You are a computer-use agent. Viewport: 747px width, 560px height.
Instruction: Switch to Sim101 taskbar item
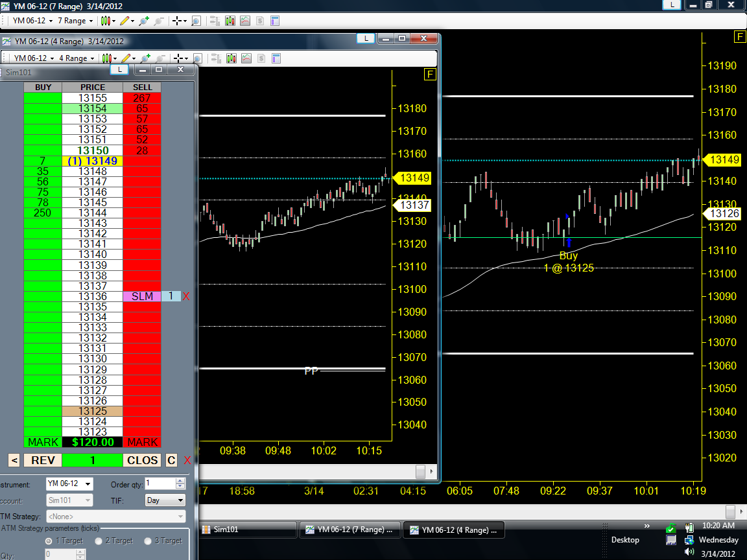(248, 530)
